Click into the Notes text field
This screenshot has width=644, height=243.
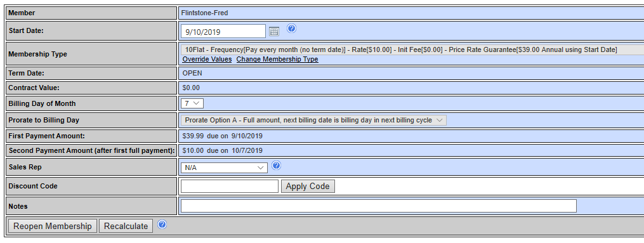(x=378, y=206)
